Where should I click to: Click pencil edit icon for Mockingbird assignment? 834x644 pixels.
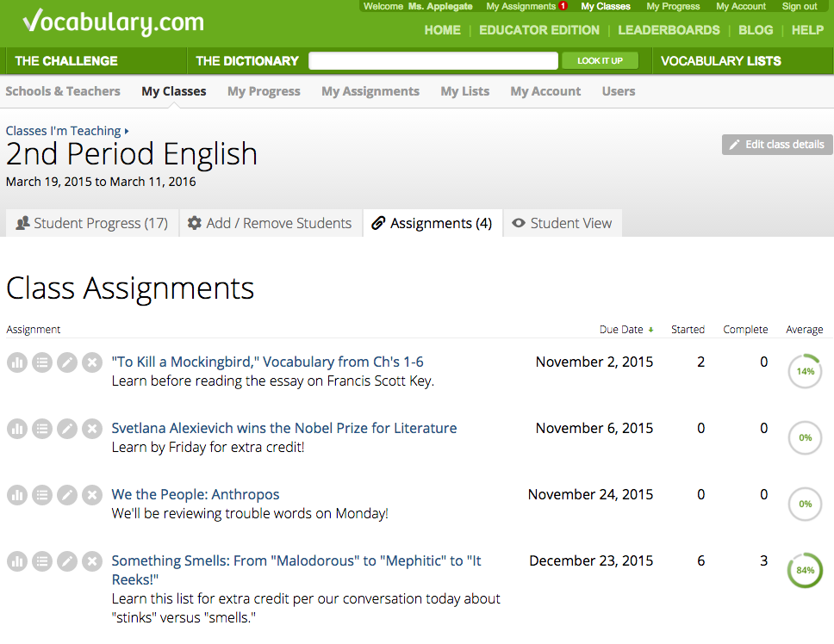pos(67,362)
